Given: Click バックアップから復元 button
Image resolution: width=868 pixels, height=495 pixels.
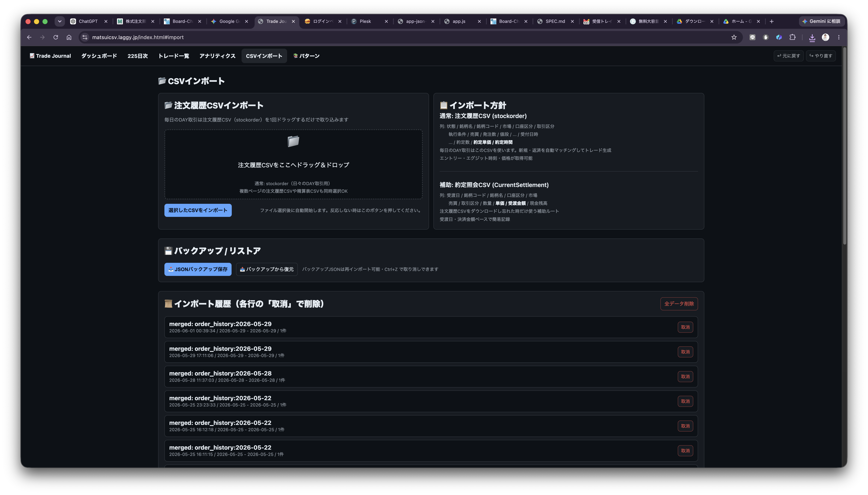Looking at the screenshot, I should tap(267, 269).
